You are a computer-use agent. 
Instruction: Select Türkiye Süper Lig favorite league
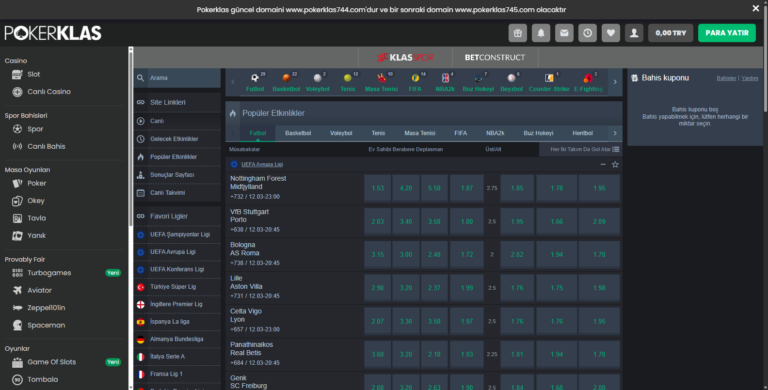(x=177, y=287)
